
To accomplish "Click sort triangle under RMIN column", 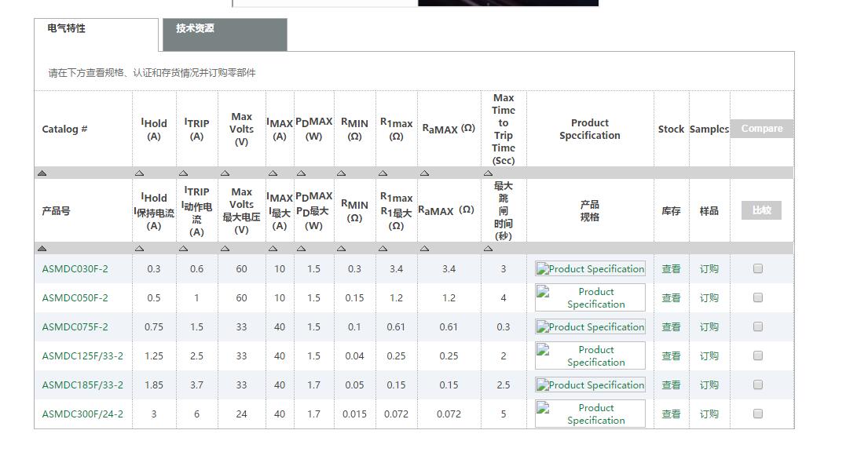I will click(x=341, y=173).
